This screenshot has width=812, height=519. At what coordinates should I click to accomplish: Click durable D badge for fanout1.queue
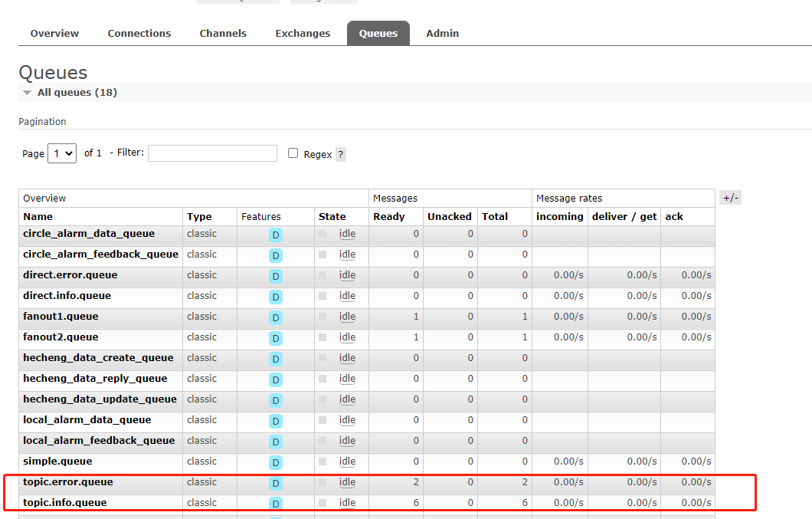pyautogui.click(x=276, y=318)
